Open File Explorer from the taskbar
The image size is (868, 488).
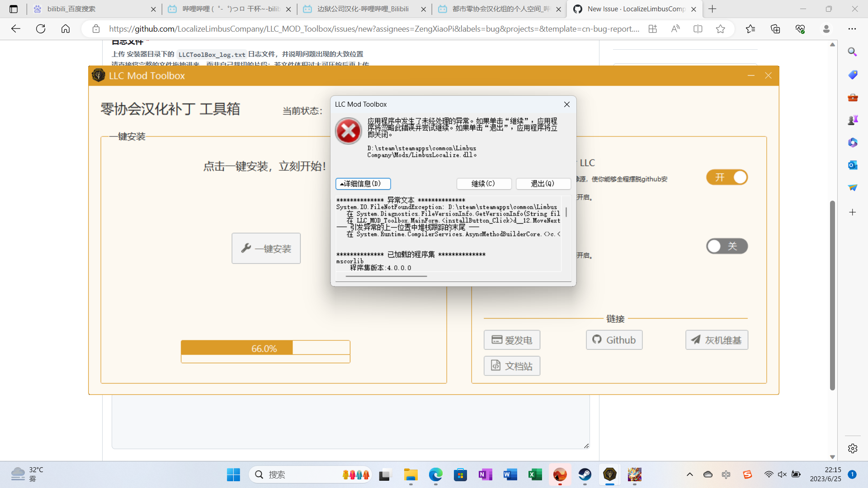coord(410,474)
